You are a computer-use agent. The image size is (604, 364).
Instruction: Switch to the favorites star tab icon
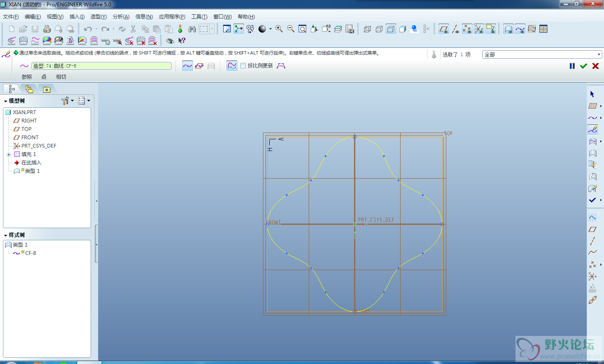pyautogui.click(x=47, y=89)
